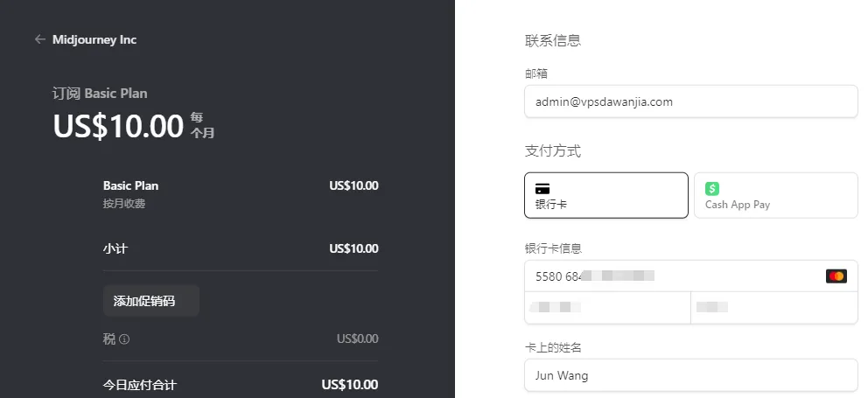The image size is (868, 398).
Task: Click the 小计 subtotal label
Action: [x=115, y=248]
